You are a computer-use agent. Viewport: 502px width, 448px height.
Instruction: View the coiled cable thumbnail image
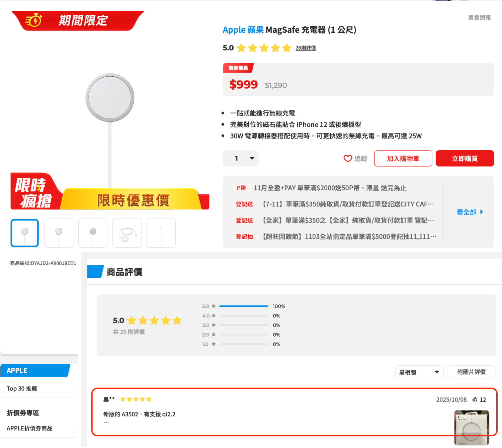coord(127,233)
